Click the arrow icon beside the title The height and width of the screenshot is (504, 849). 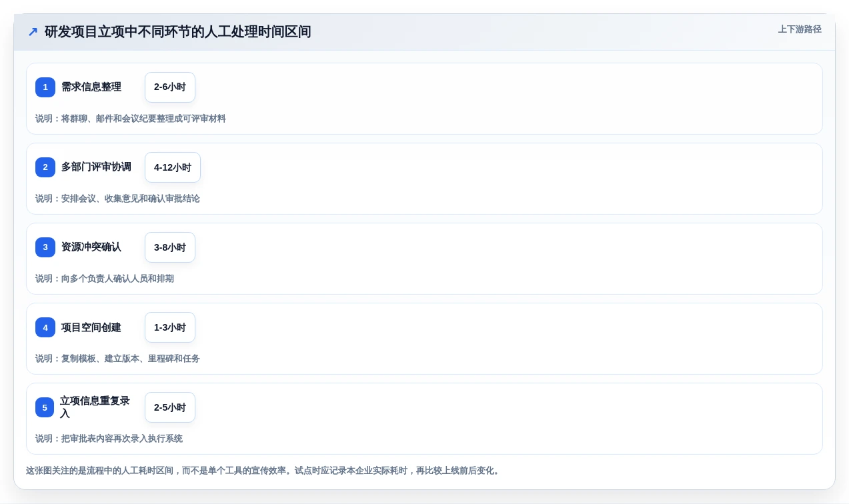[x=33, y=32]
